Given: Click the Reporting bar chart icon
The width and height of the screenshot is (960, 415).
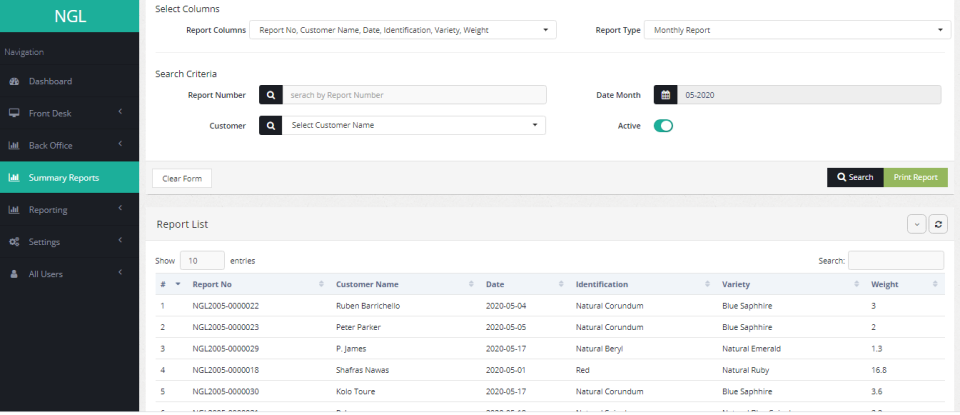Looking at the screenshot, I should tap(14, 210).
